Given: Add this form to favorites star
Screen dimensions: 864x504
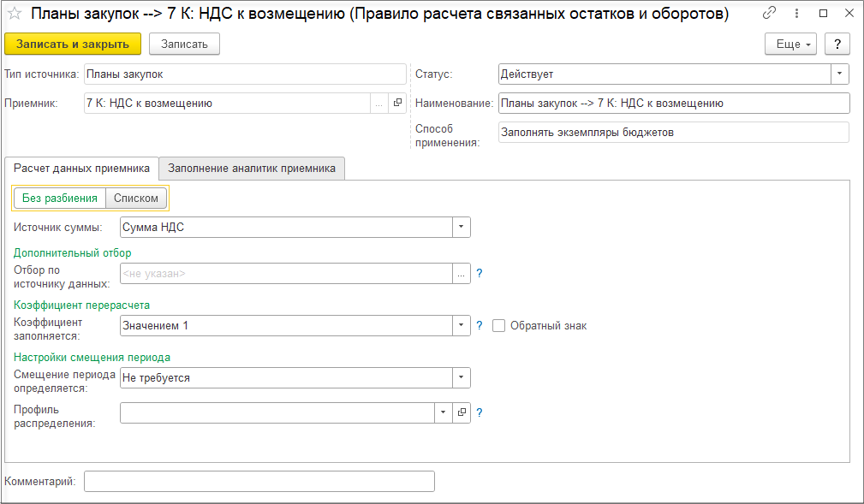Looking at the screenshot, I should click(x=14, y=15).
